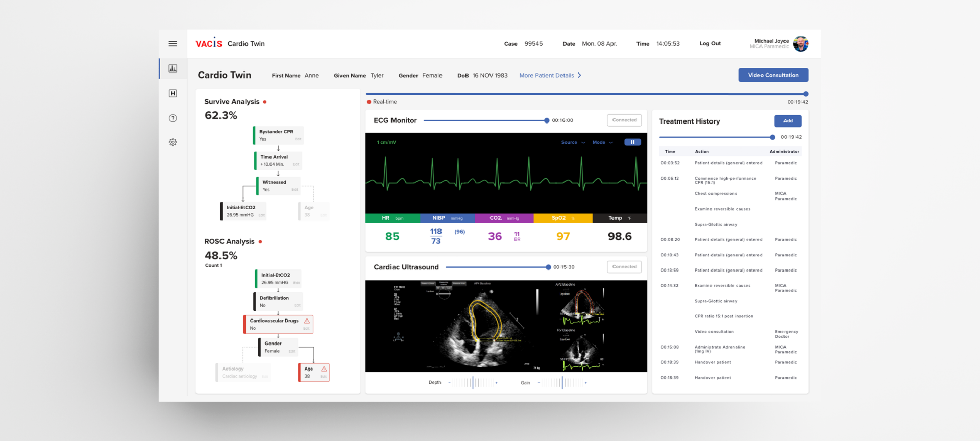
Task: Open the hamburger navigation menu
Action: pos(173,44)
